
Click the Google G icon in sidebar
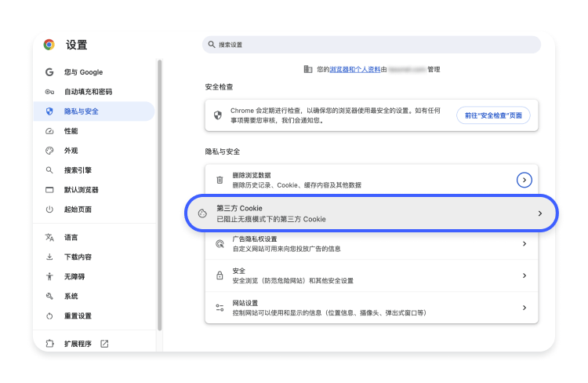click(x=49, y=72)
